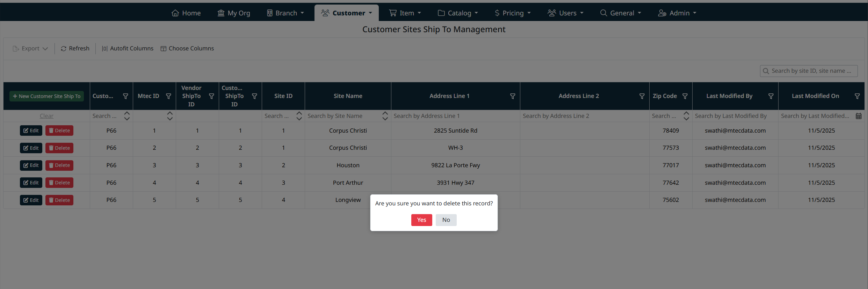Open filter on Last Modified On column
868x289 pixels.
[857, 96]
